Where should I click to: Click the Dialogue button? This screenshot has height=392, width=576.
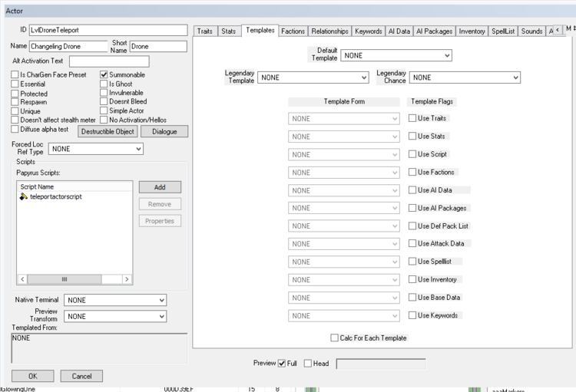(164, 131)
